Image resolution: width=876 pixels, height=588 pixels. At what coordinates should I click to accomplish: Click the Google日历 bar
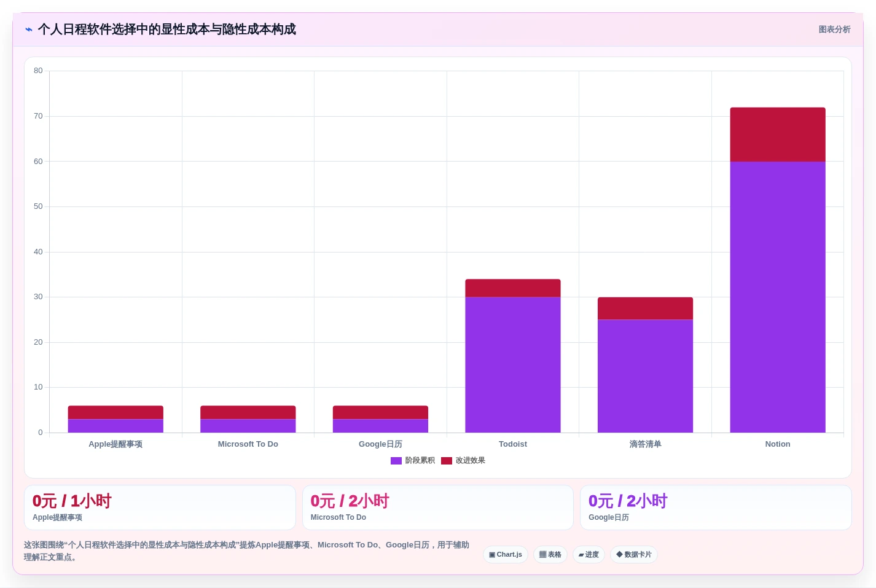[380, 419]
